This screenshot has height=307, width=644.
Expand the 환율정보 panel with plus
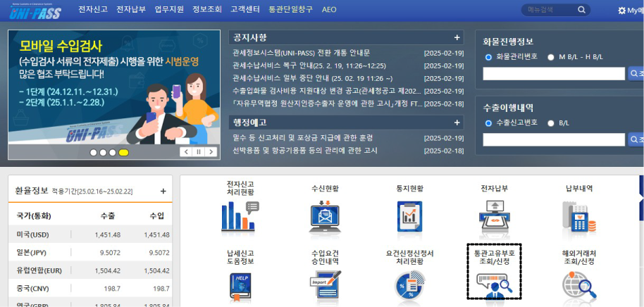163,191
